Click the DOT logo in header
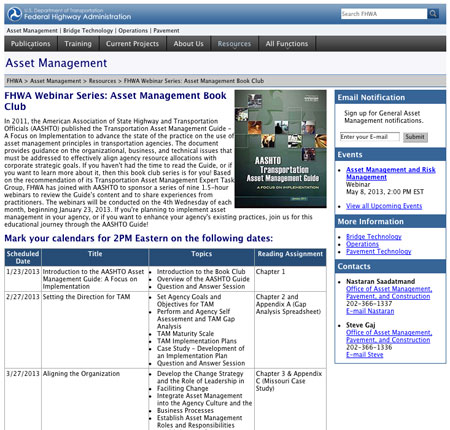The image size is (450, 430). point(15,14)
